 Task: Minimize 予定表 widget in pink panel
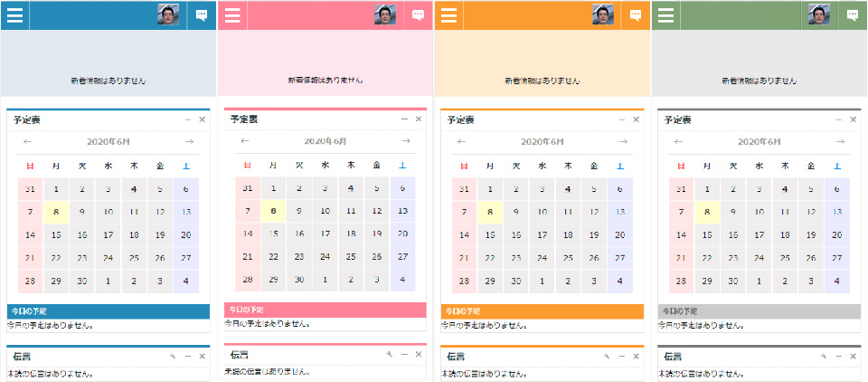tap(404, 119)
